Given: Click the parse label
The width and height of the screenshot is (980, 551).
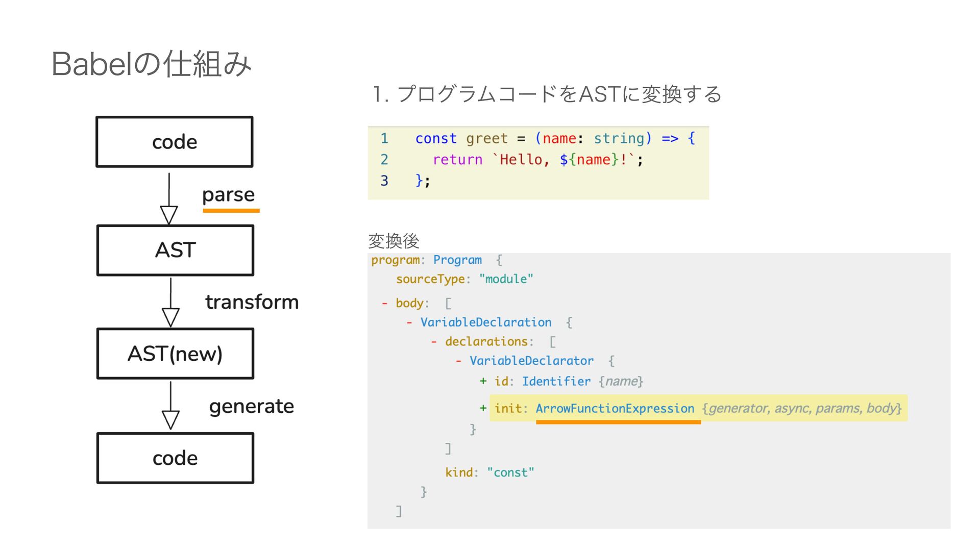Looking at the screenshot, I should 228,195.
